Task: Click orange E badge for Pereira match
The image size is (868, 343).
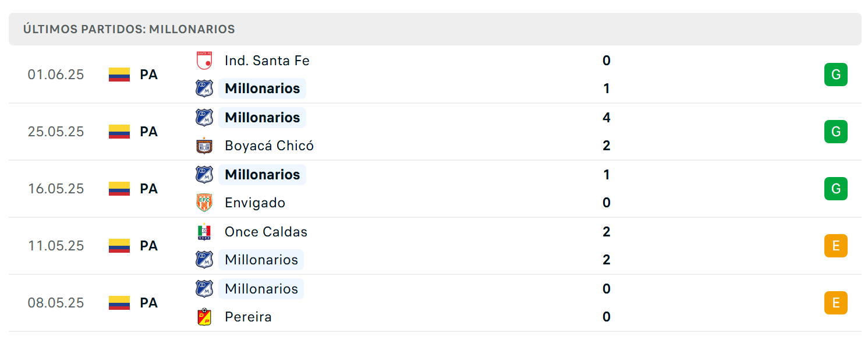Action: point(835,303)
